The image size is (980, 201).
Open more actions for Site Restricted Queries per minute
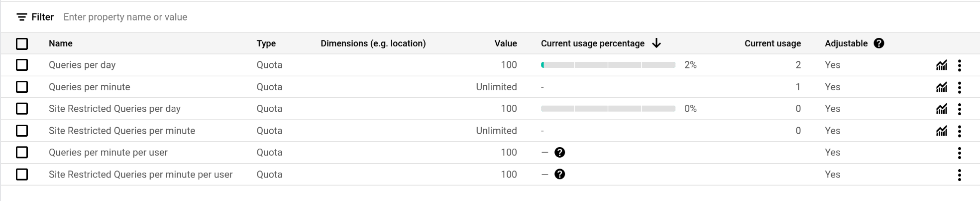click(x=959, y=131)
